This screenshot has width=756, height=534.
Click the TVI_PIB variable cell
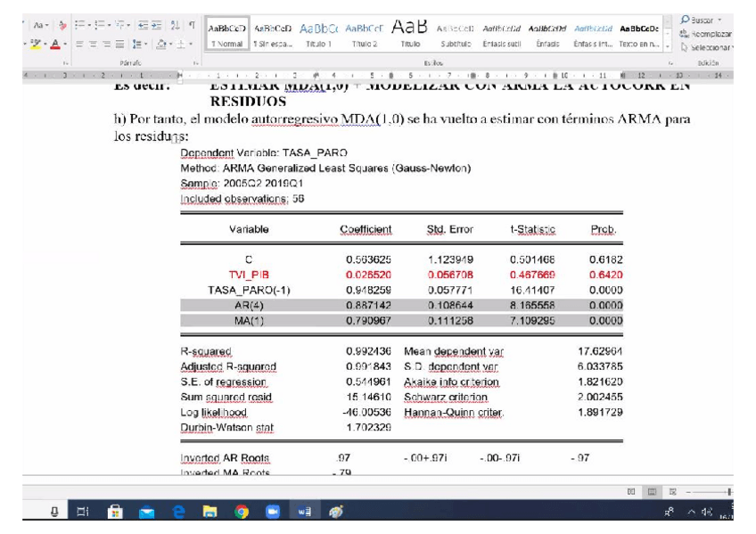(x=249, y=275)
